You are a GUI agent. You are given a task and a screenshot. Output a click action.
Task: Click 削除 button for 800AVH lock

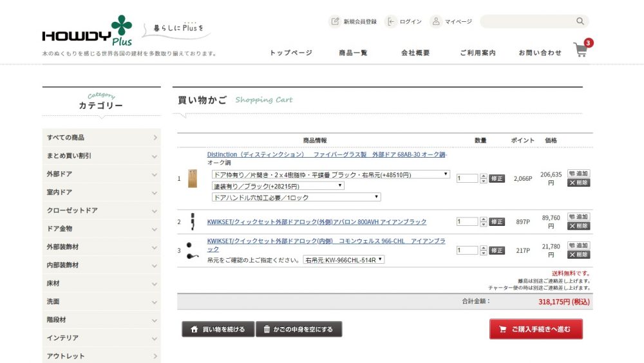(x=579, y=226)
